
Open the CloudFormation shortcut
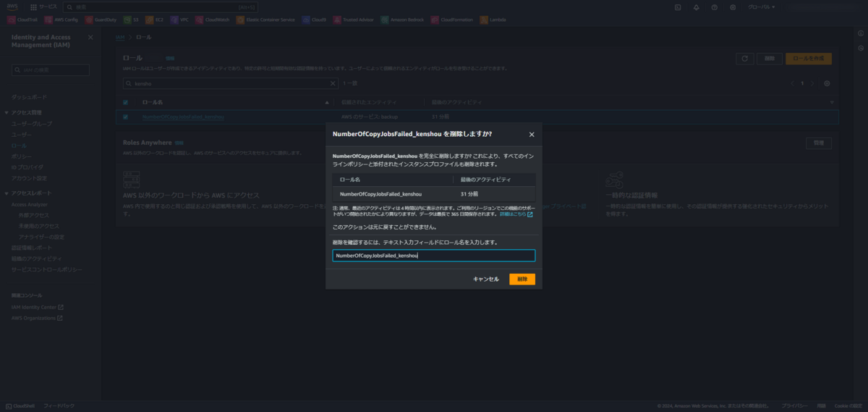[x=452, y=20]
